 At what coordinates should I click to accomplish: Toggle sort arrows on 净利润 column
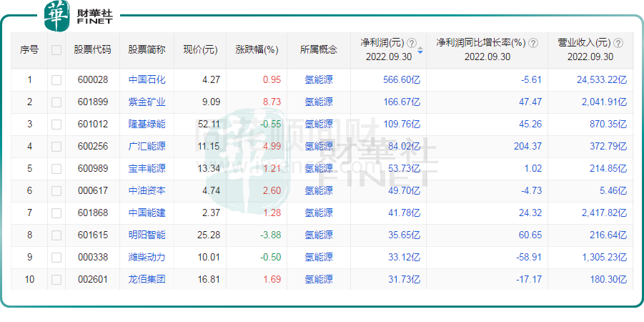(420, 51)
